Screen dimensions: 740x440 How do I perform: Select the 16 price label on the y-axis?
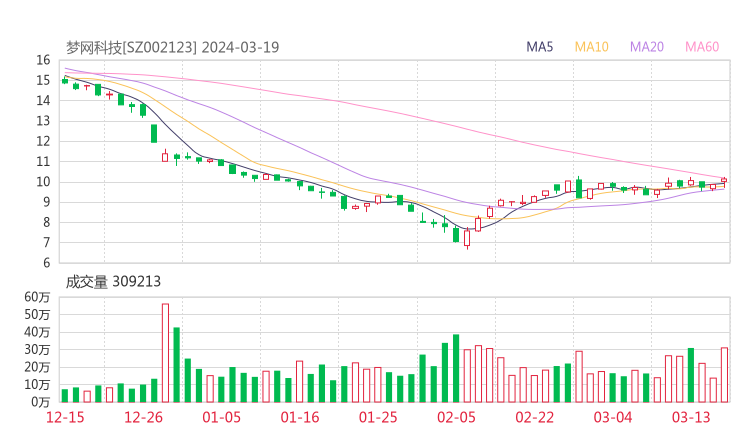[43, 60]
